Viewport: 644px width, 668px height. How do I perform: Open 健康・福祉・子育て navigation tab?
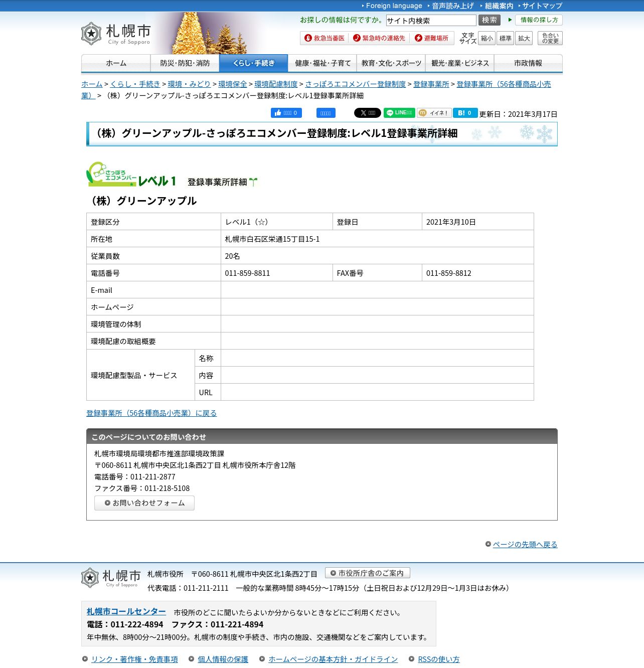coord(323,63)
